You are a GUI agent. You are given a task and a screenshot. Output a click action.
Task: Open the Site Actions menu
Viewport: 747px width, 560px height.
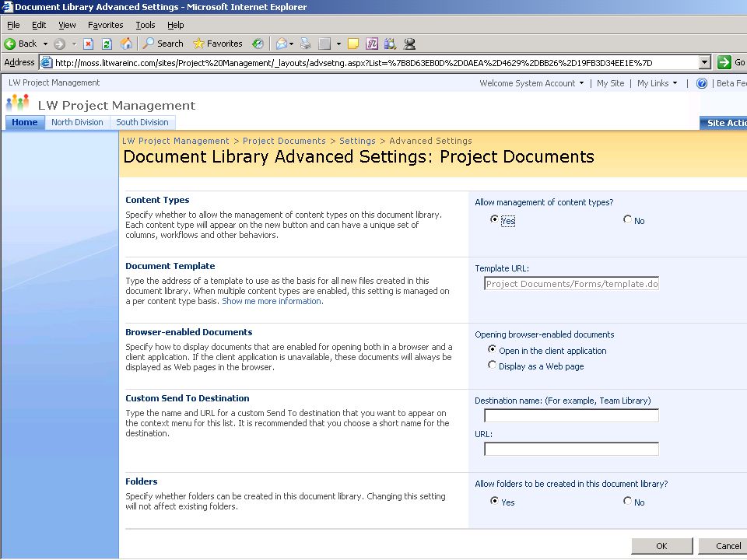[724, 123]
